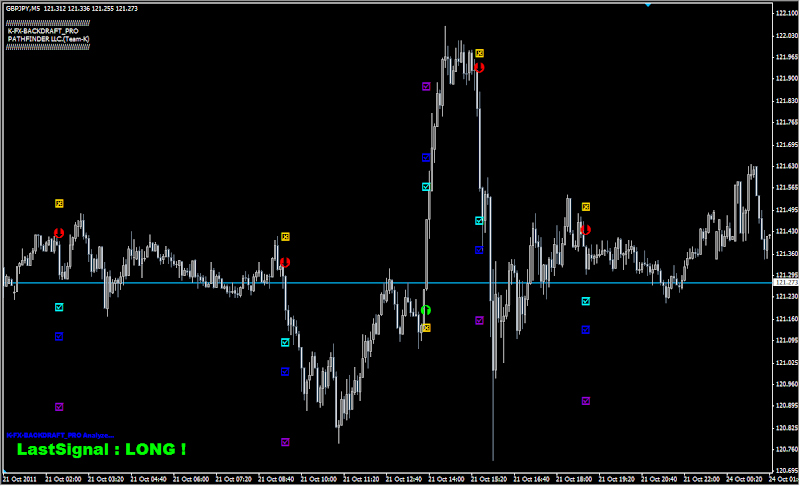Click the 121.430 price scale label
800x486 pixels.
click(787, 231)
